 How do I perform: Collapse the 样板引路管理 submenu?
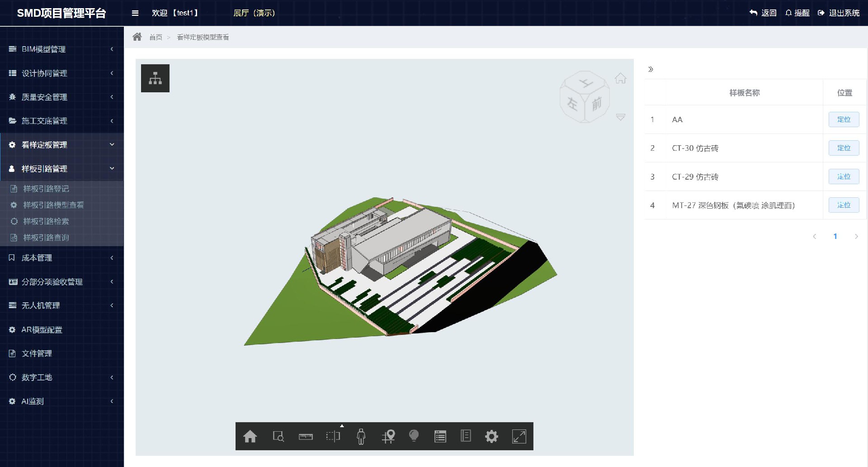click(62, 169)
